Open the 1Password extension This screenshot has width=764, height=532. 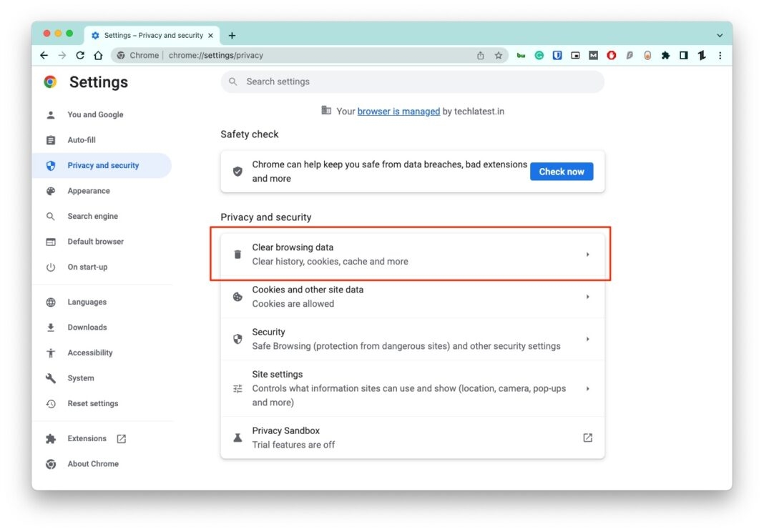coord(557,55)
